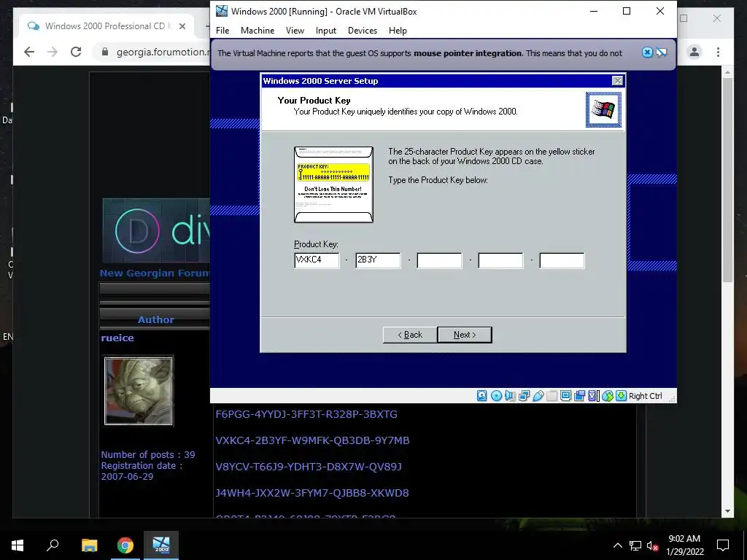The width and height of the screenshot is (747, 560).
Task: Dismiss the mouse integration notification
Action: tap(647, 52)
